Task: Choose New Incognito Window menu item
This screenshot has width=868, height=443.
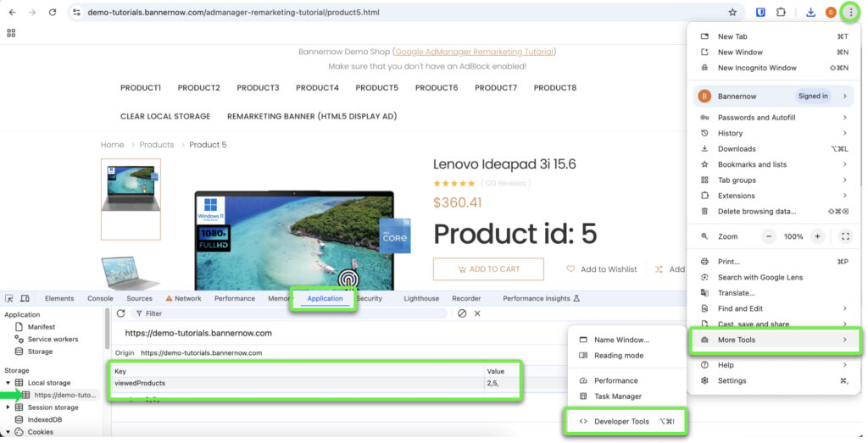Action: [x=773, y=68]
